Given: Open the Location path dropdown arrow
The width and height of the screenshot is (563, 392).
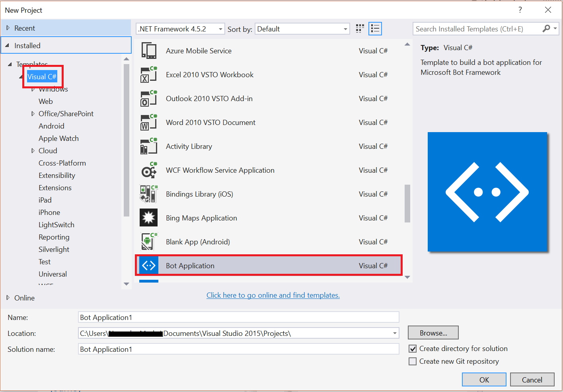Looking at the screenshot, I should pos(395,333).
